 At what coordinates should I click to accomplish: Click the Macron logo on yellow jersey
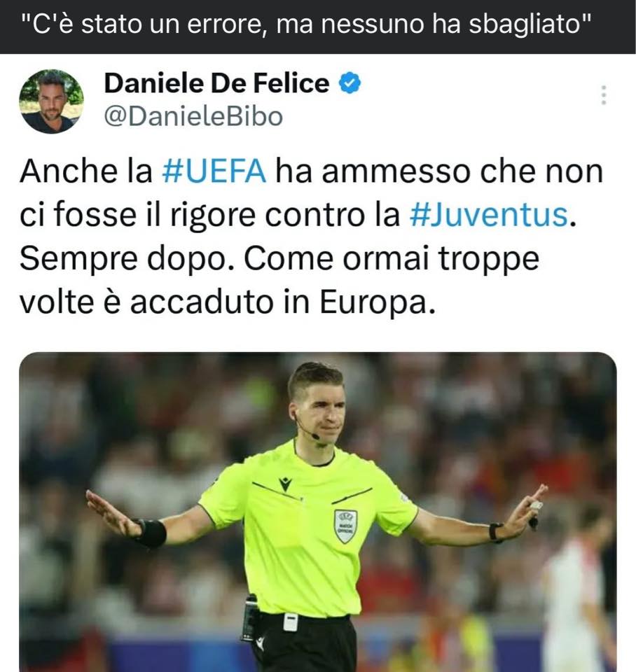[285, 484]
